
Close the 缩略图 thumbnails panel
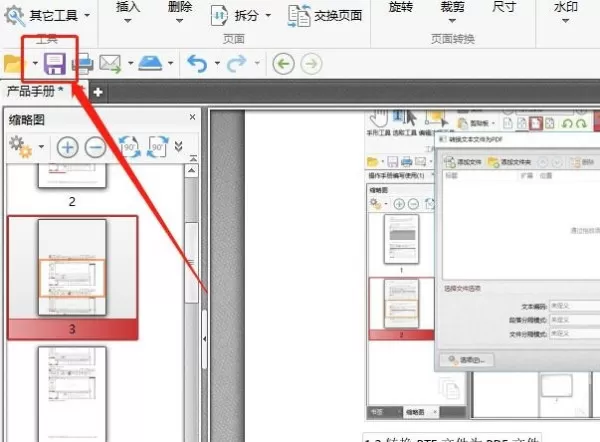click(x=192, y=117)
